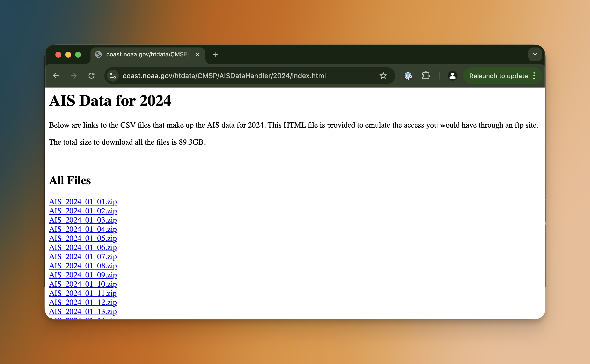Open site information icon in address bar
This screenshot has height=364, width=590.
tap(113, 76)
